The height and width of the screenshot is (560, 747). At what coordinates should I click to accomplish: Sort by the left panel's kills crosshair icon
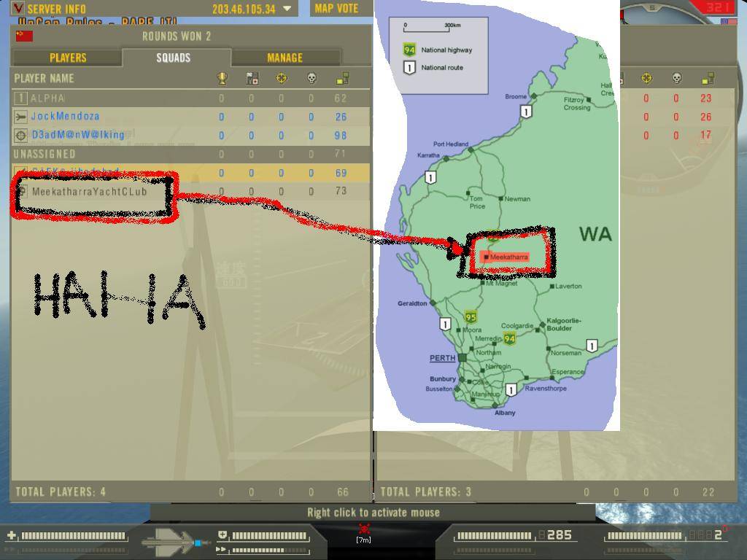282,78
